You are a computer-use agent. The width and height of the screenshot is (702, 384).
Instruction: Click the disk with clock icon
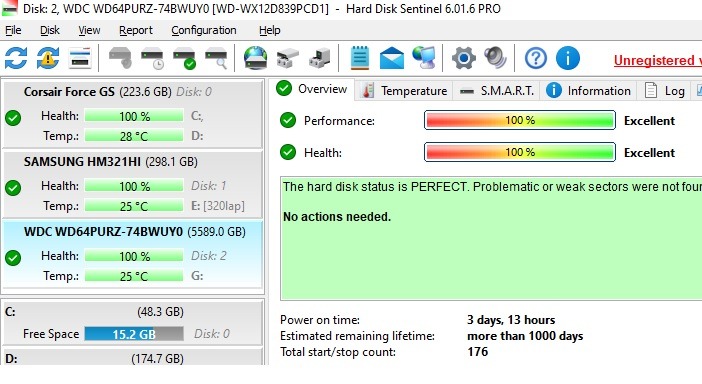pos(152,58)
